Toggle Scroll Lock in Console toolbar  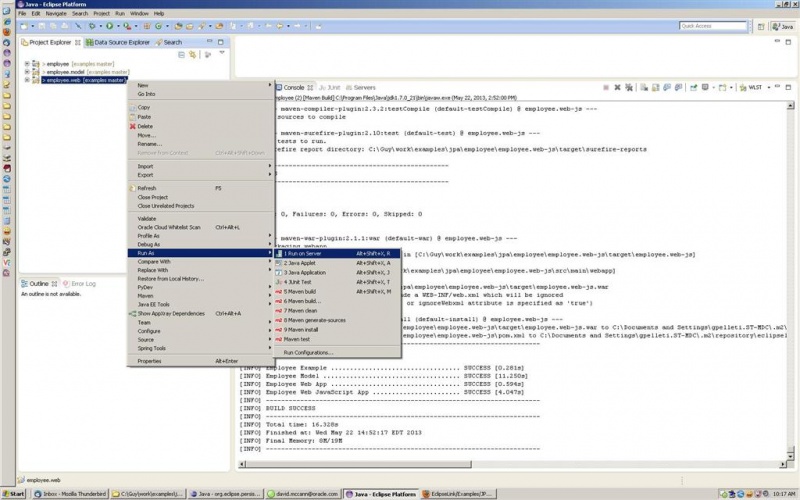(x=656, y=88)
